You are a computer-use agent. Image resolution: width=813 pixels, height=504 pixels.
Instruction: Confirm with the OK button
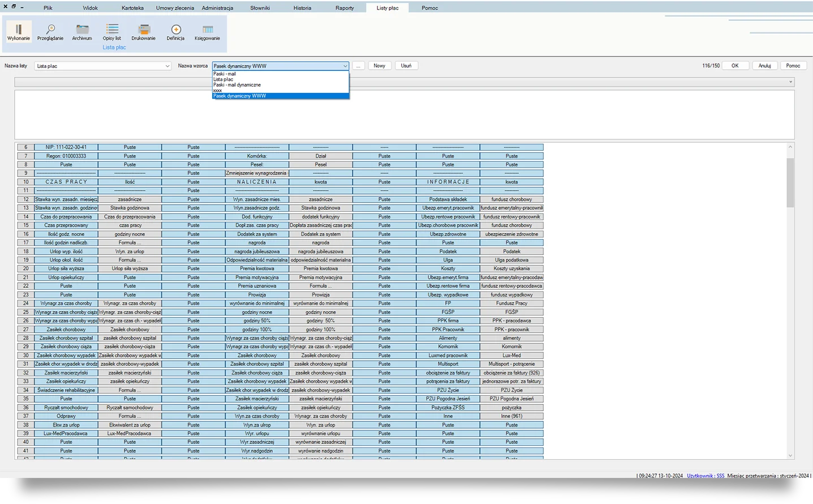(735, 66)
